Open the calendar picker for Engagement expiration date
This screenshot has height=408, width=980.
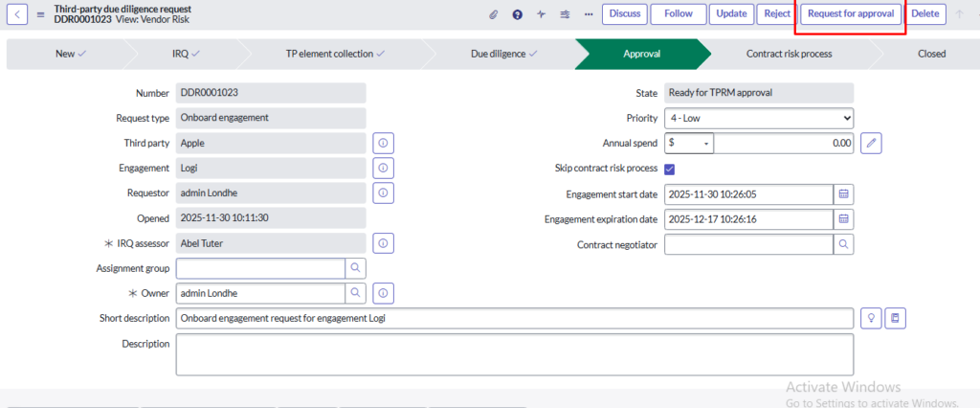click(843, 218)
